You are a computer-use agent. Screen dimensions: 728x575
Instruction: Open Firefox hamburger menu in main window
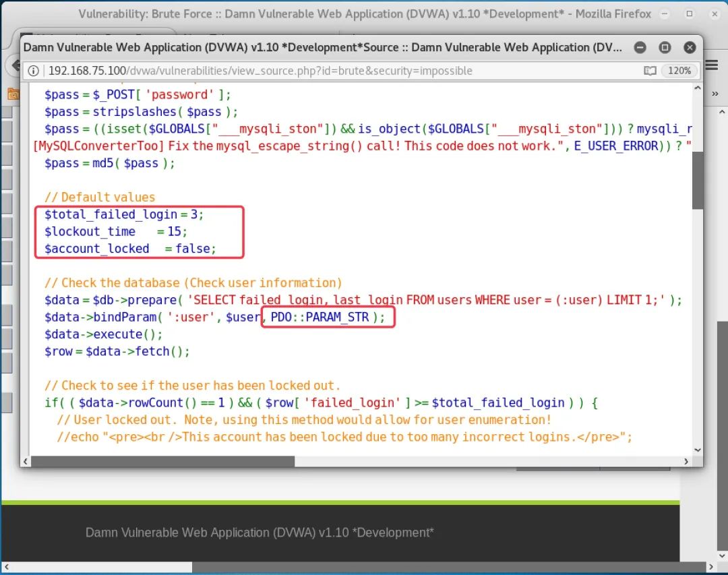(712, 65)
